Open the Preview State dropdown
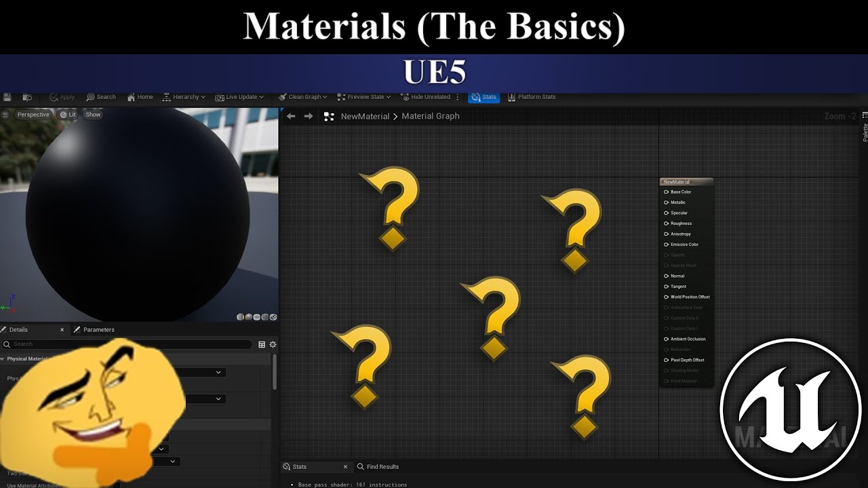 364,97
